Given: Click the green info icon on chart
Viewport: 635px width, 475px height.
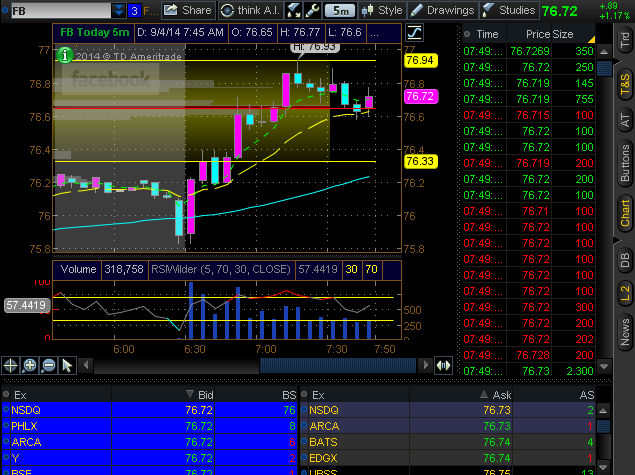Looking at the screenshot, I should pos(65,55).
